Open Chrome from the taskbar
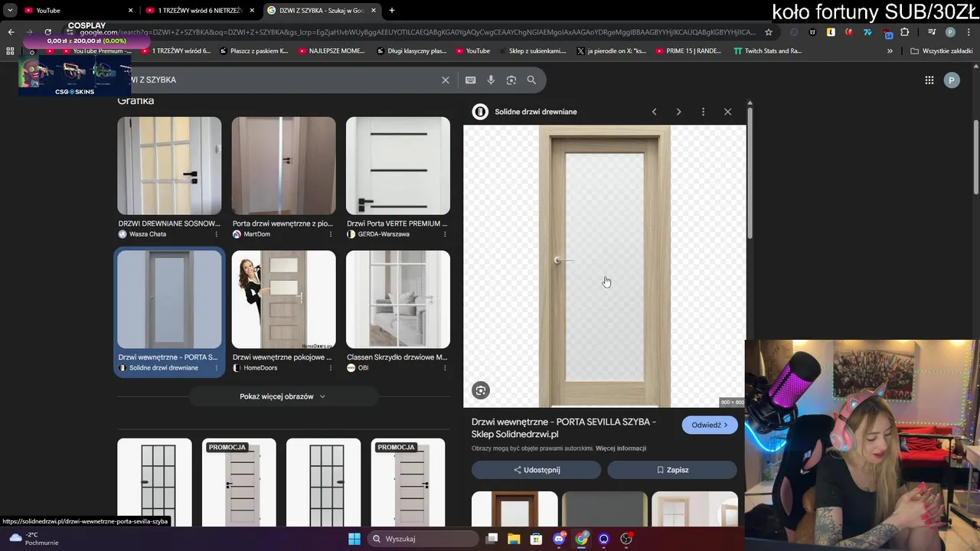Image resolution: width=980 pixels, height=551 pixels. [x=582, y=539]
